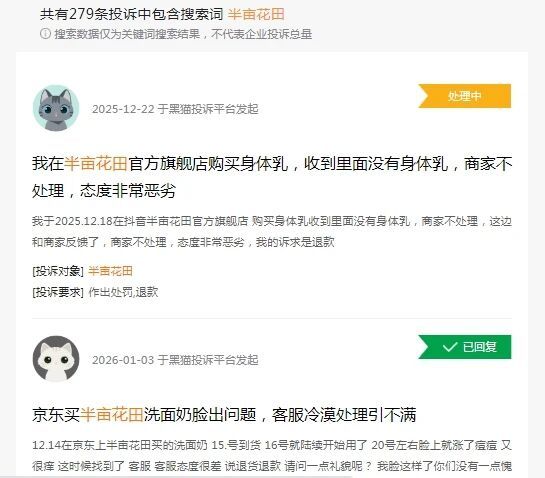Viewport: 545px width, 478px height.
Task: Open 京东买半亩花田洗面奶 complaint title
Action: [x=224, y=414]
